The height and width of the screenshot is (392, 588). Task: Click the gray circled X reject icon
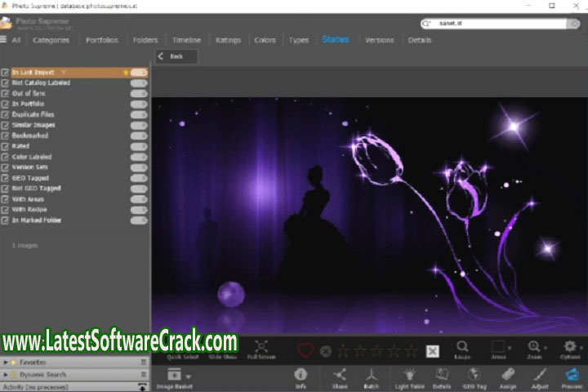click(326, 351)
